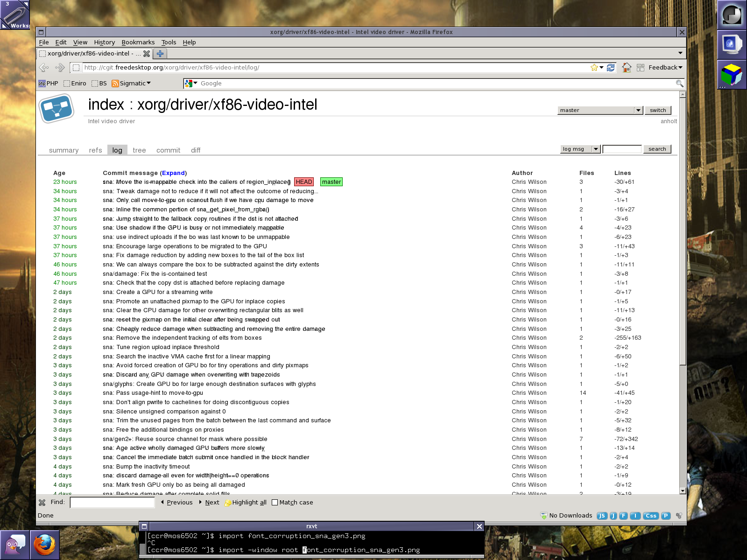Screen dimensions: 747x560
Task: Toggle Highlight all in the find bar
Action: [246, 503]
